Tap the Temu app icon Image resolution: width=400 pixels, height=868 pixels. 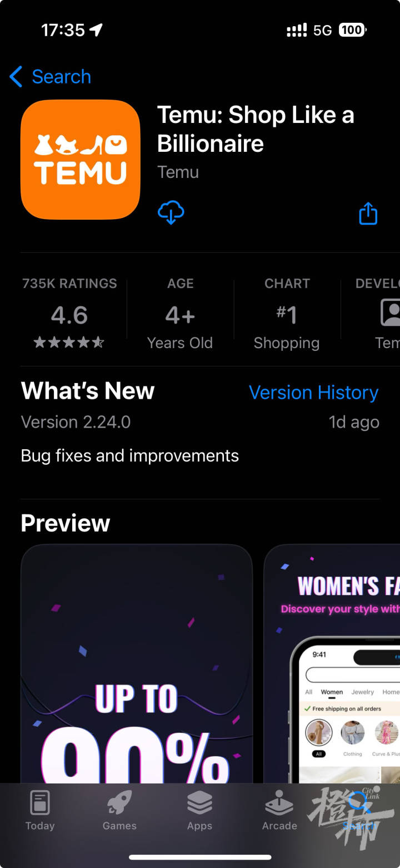[81, 160]
